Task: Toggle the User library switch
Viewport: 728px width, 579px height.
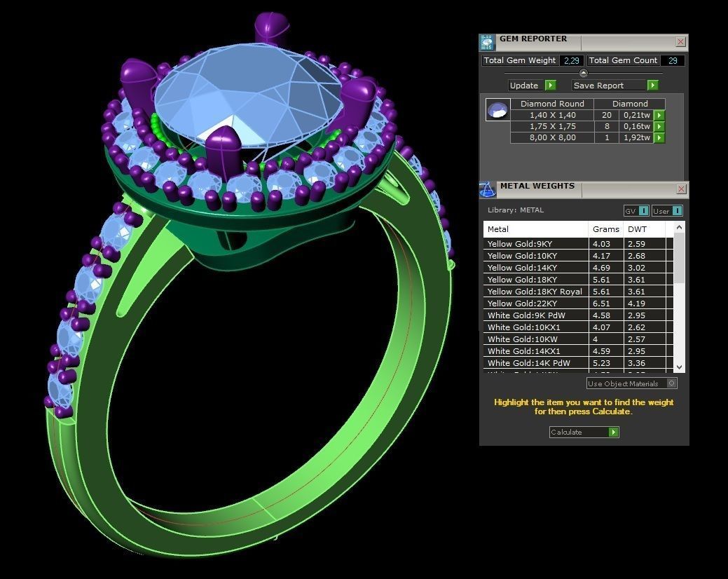Action: tap(678, 211)
